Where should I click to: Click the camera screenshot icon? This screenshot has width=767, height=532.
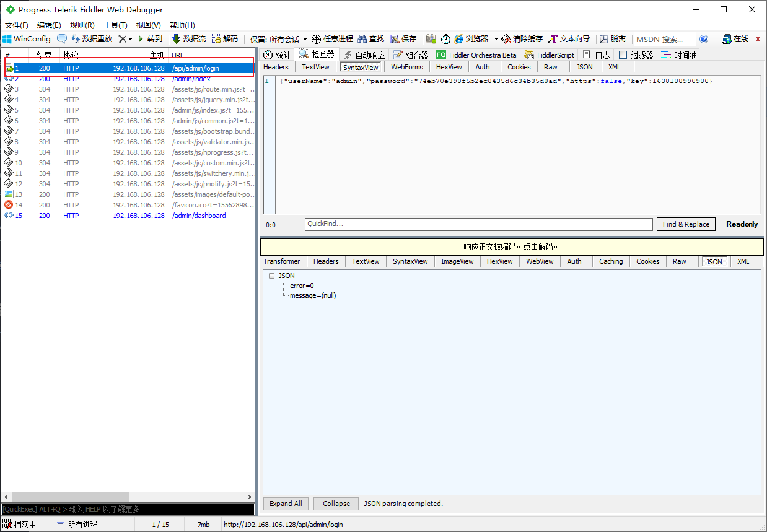[431, 39]
